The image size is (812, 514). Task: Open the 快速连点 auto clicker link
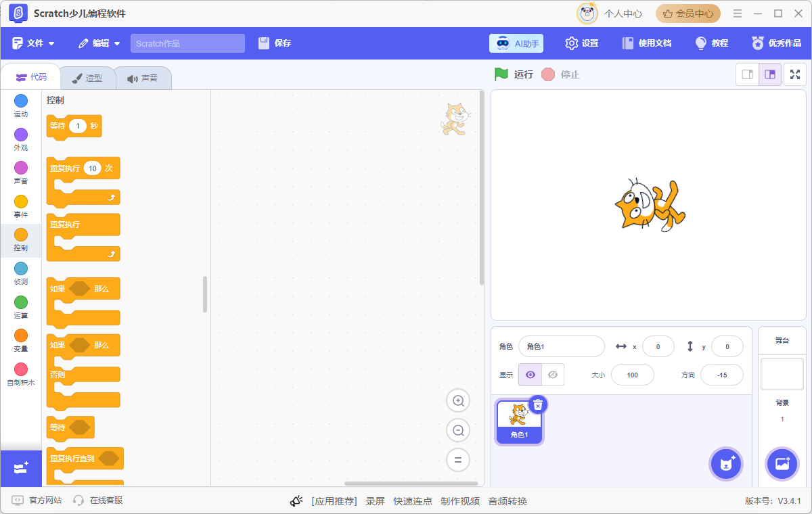pyautogui.click(x=413, y=501)
